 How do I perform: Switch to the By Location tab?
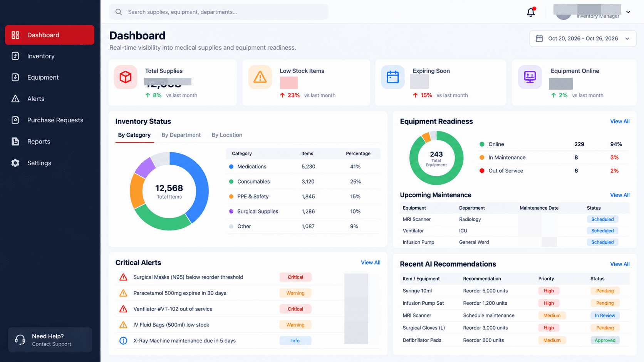click(227, 135)
